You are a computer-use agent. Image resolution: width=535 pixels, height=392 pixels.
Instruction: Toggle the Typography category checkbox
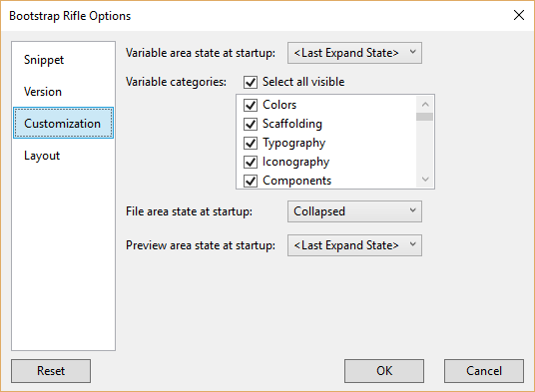pyautogui.click(x=251, y=143)
